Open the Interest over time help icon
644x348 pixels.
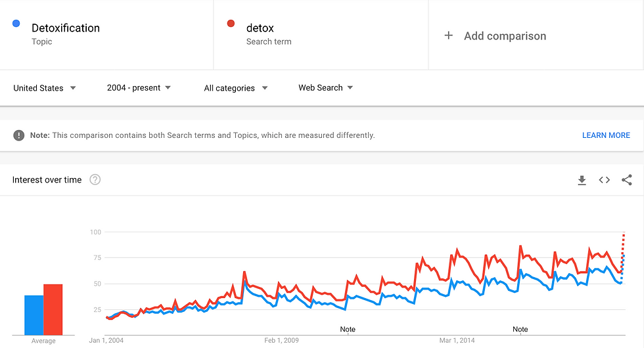[x=95, y=180]
